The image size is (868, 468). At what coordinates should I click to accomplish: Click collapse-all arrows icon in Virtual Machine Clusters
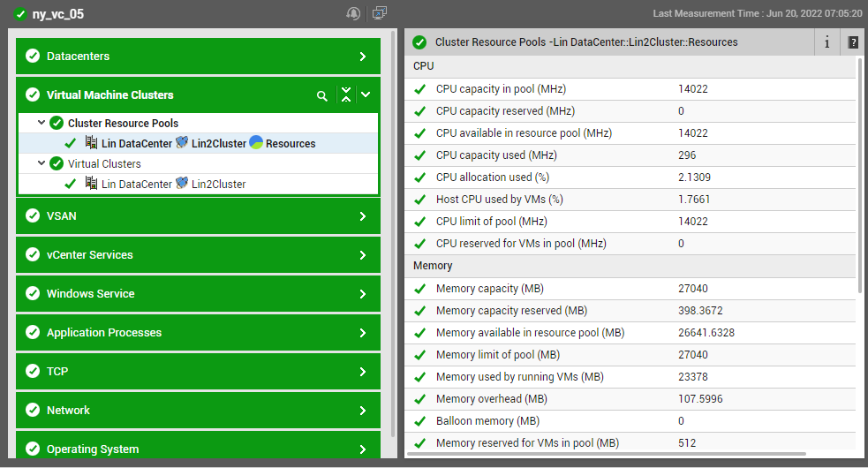click(x=346, y=94)
